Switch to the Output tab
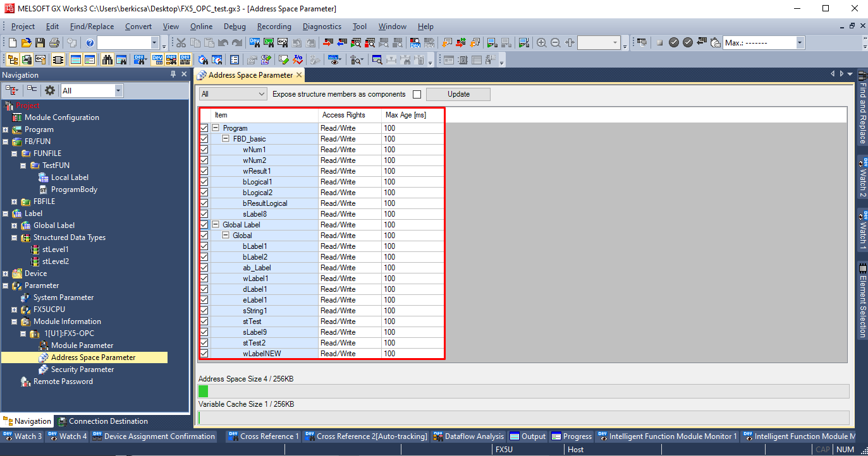The image size is (868, 456). [528, 436]
